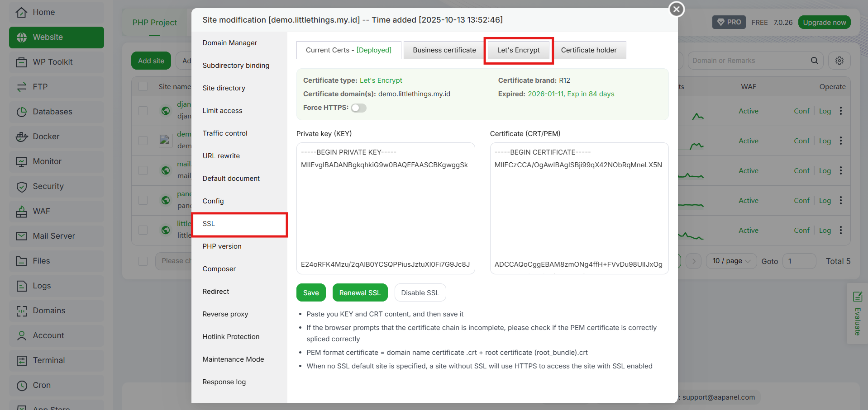Open the table settings gear icon
This screenshot has width=868, height=410.
click(x=839, y=61)
